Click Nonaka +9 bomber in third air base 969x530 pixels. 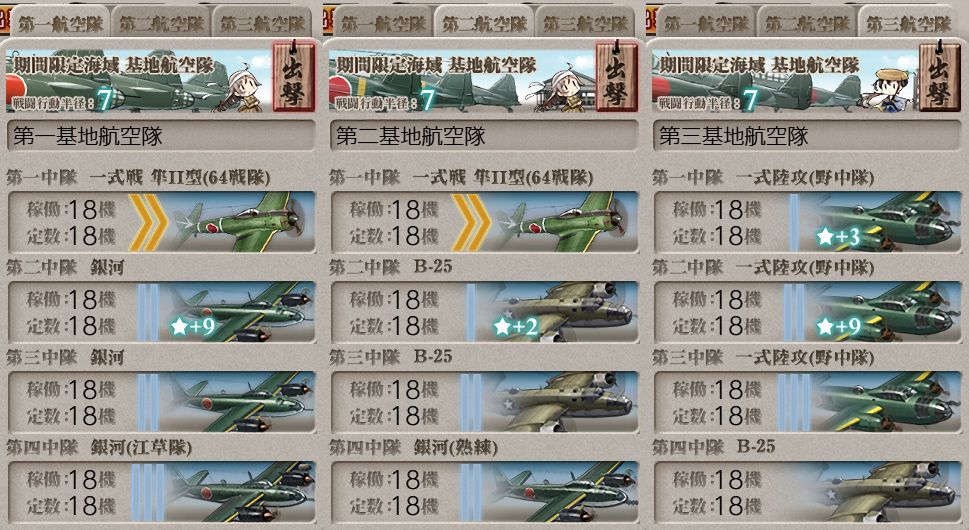point(808,312)
